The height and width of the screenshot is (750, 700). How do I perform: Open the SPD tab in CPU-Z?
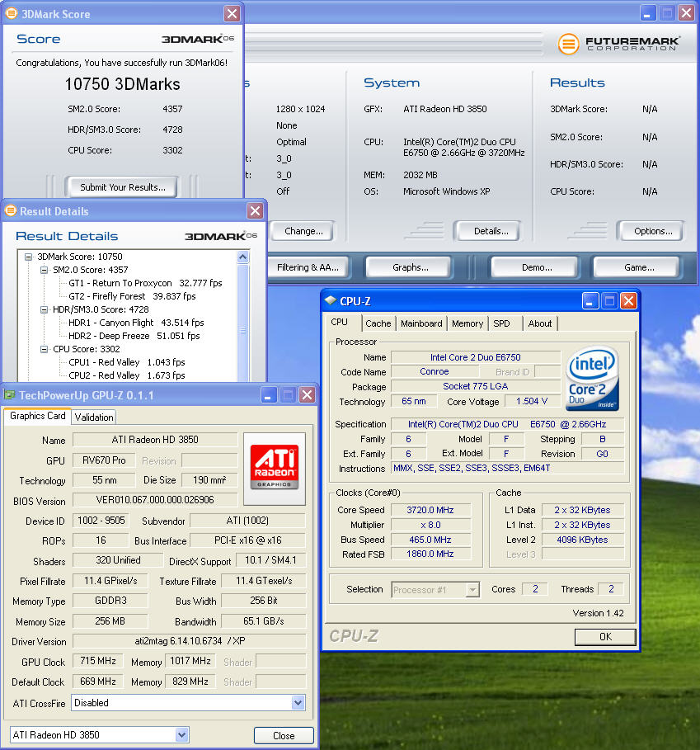pos(501,323)
